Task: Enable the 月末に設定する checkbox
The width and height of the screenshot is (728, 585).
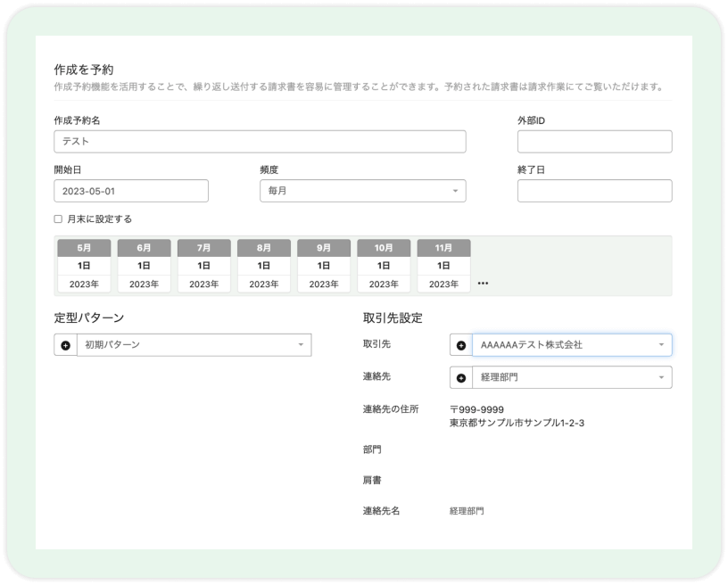Action: point(58,219)
